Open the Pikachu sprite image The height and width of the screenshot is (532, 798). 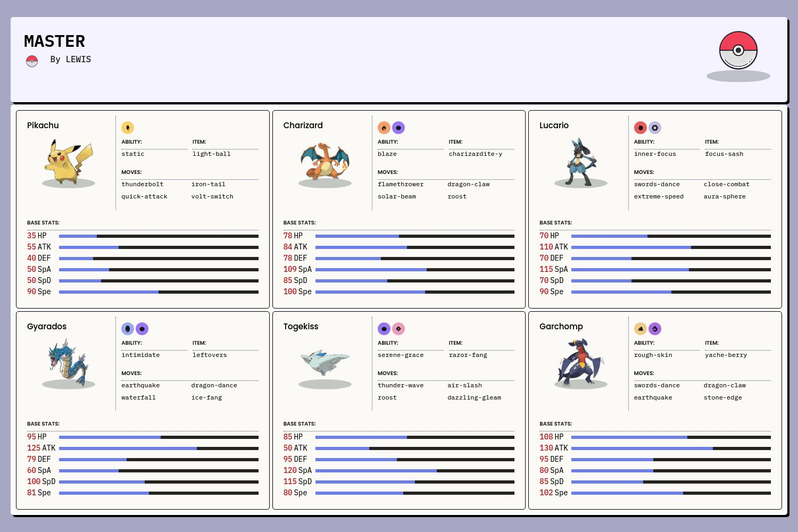pyautogui.click(x=69, y=161)
